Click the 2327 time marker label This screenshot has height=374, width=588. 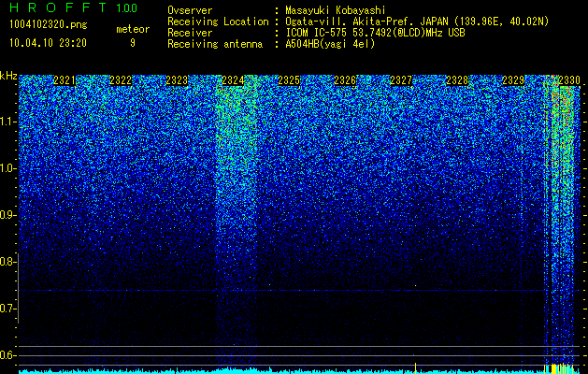pos(401,80)
